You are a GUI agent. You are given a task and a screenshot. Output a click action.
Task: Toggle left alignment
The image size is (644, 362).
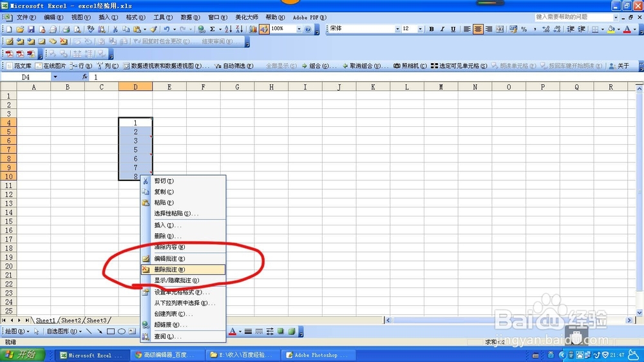coord(467,29)
